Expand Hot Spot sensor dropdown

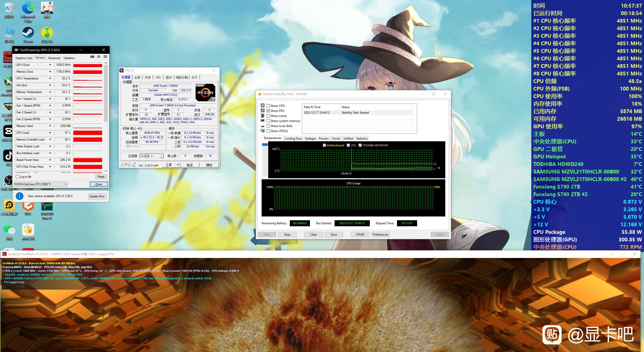point(50,85)
